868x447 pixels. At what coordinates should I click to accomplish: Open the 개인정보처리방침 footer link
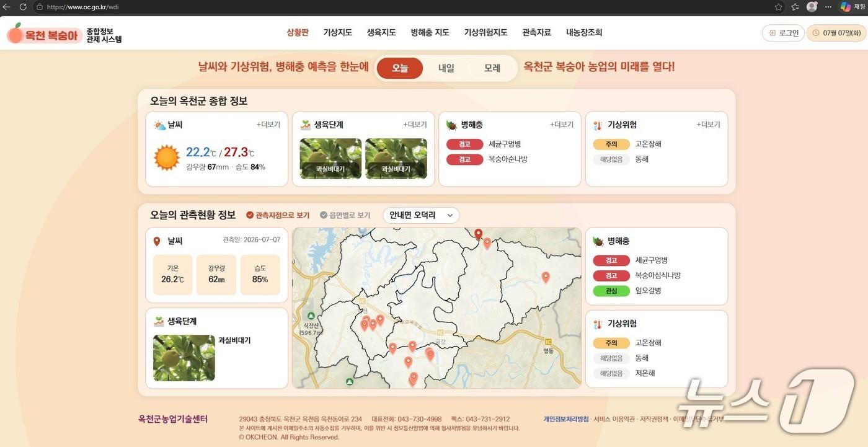click(x=566, y=419)
